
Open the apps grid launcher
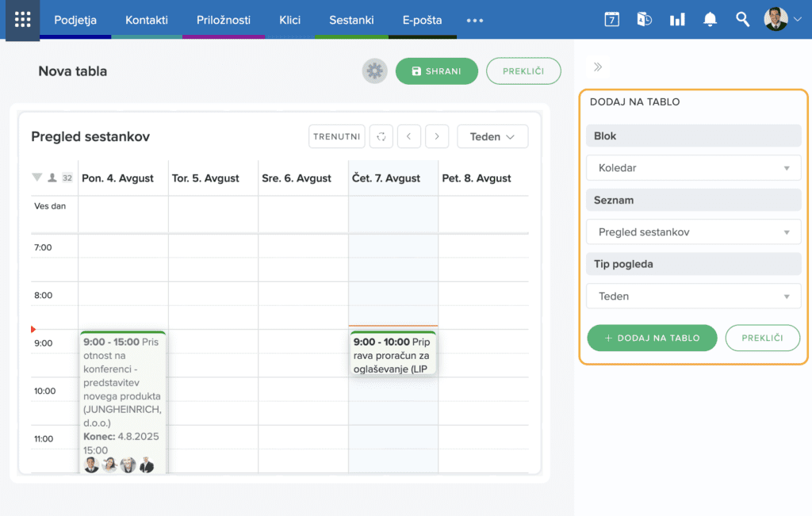[22, 20]
